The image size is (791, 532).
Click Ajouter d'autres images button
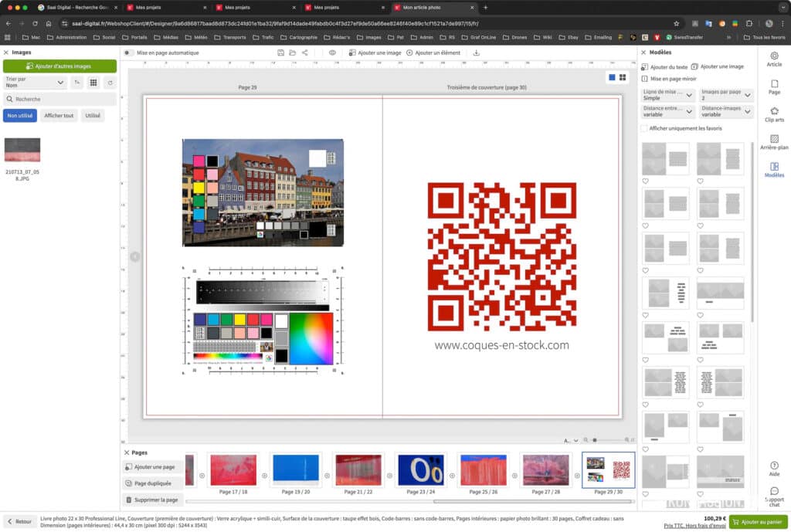(x=59, y=66)
